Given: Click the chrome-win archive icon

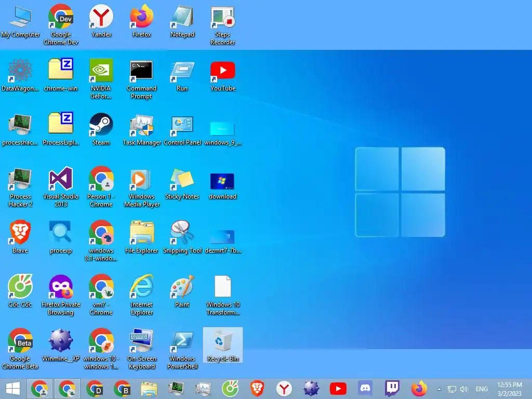Looking at the screenshot, I should tap(61, 75).
